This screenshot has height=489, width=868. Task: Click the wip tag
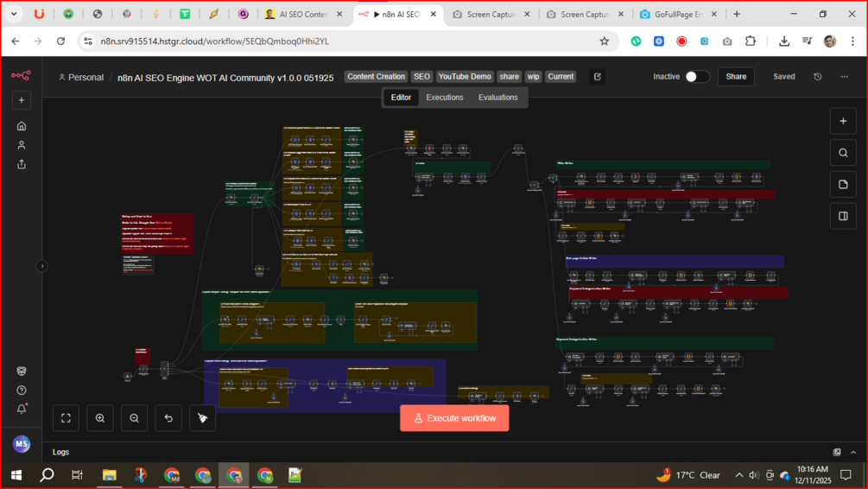point(533,76)
